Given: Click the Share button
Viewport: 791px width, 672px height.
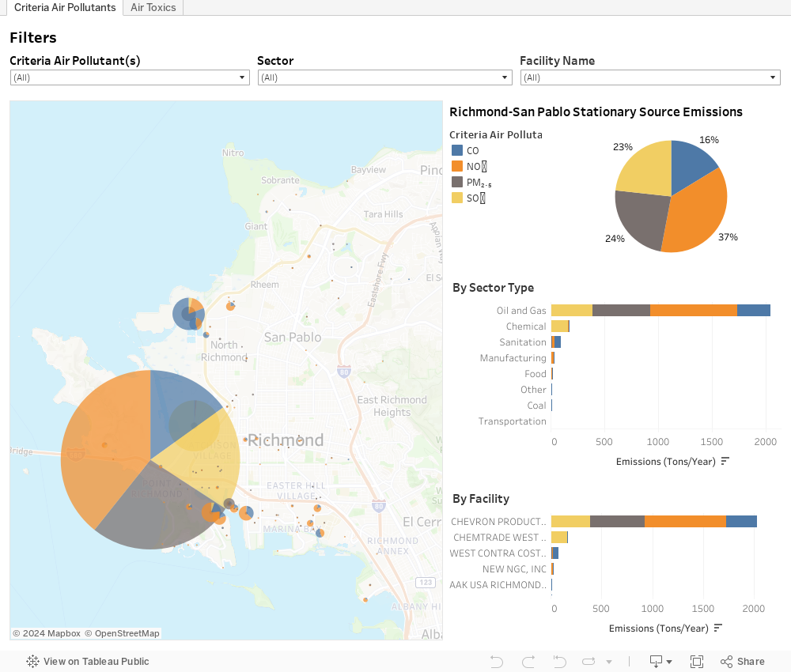Looking at the screenshot, I should 742,662.
